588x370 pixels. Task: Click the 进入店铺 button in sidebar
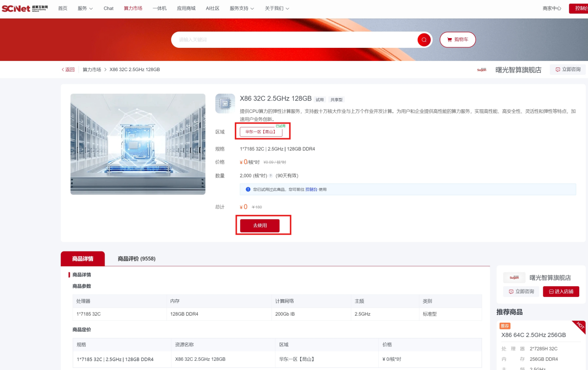(561, 291)
